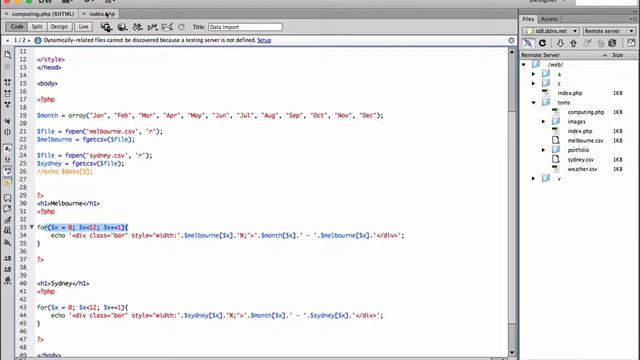The image size is (640, 360).
Task: Open Multiscreen preview icon in document toolbar
Action: point(106,27)
